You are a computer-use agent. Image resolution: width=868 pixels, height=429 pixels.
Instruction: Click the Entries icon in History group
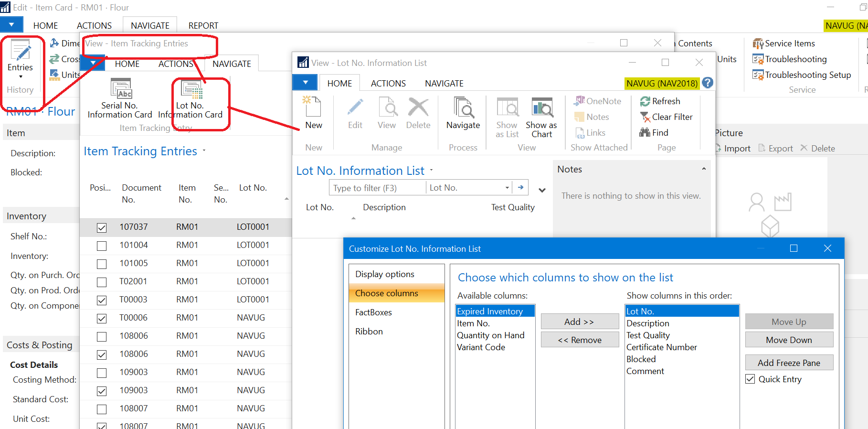pos(21,51)
